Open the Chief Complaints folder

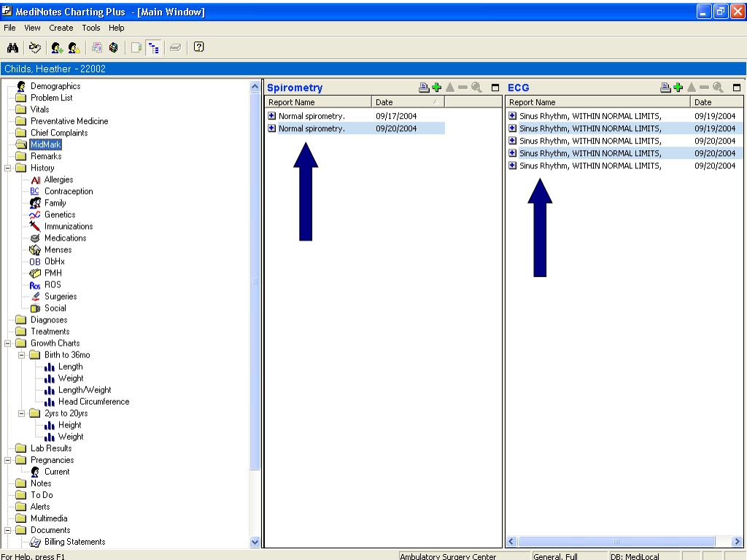click(x=59, y=133)
